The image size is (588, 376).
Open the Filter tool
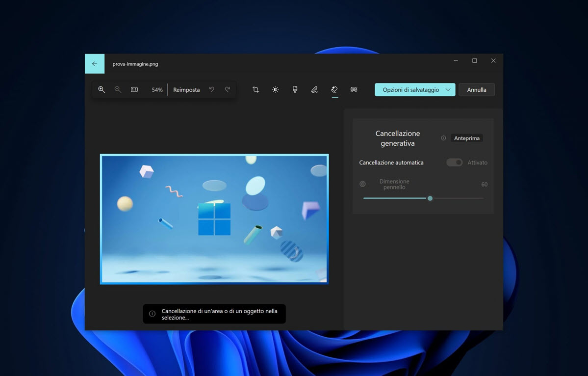pos(295,90)
